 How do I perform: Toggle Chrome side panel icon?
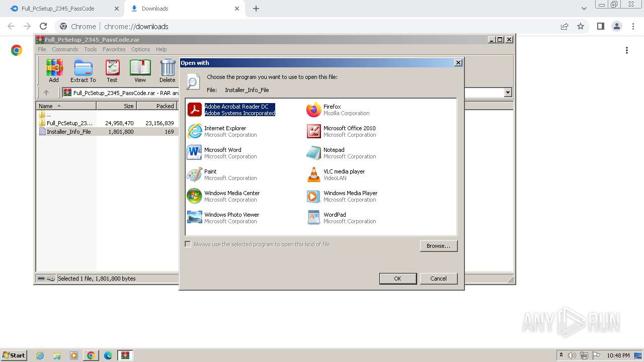600,26
